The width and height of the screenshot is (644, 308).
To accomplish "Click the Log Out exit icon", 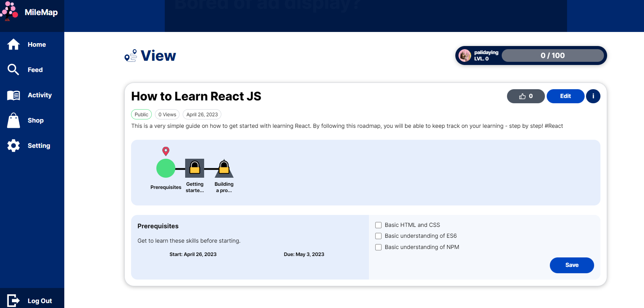I will [x=14, y=301].
